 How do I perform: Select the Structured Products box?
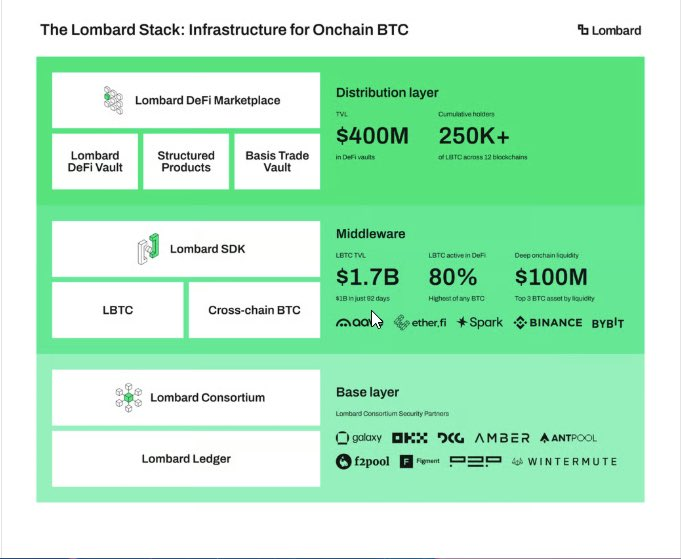[186, 162]
